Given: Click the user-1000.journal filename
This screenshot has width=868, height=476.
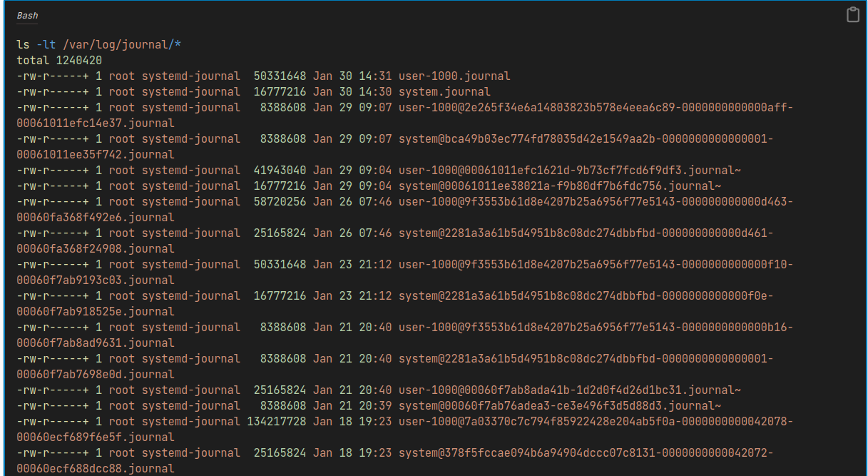Looking at the screenshot, I should tap(454, 76).
